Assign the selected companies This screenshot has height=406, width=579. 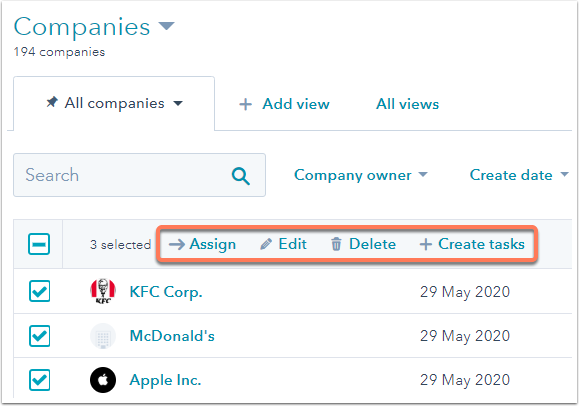[202, 244]
